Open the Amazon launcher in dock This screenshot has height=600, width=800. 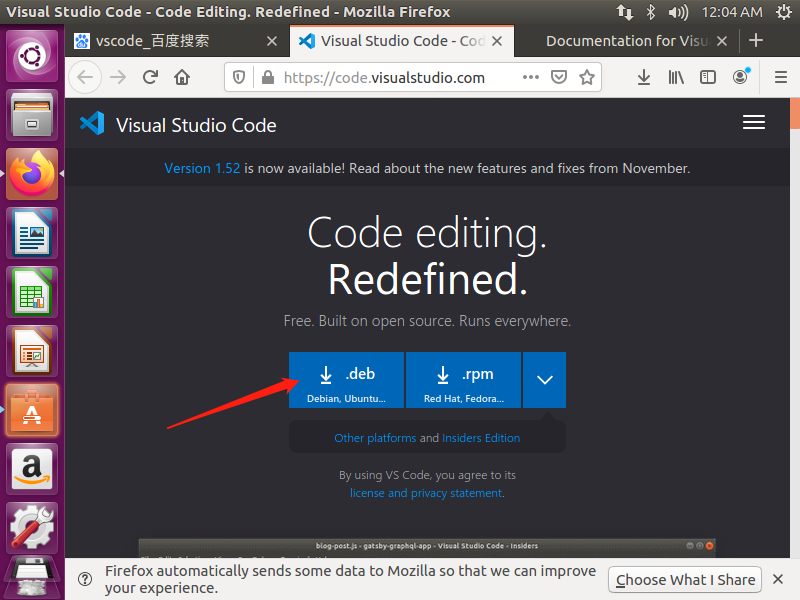coord(32,469)
